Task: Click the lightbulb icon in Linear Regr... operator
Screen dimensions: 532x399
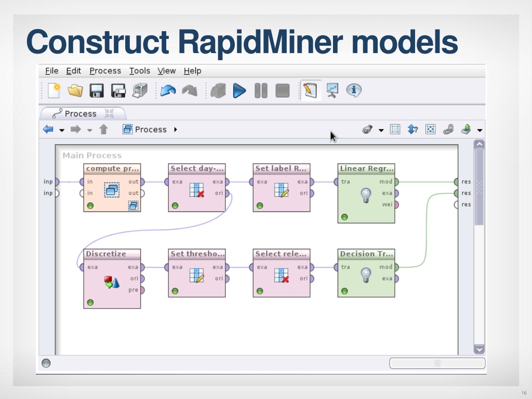Action: [x=366, y=195]
